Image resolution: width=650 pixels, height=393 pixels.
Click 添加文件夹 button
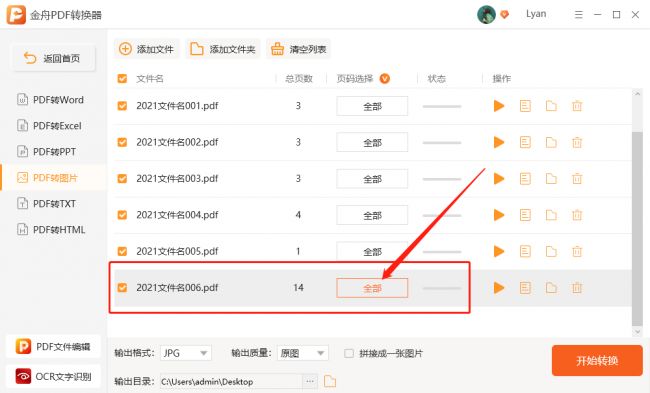click(223, 49)
